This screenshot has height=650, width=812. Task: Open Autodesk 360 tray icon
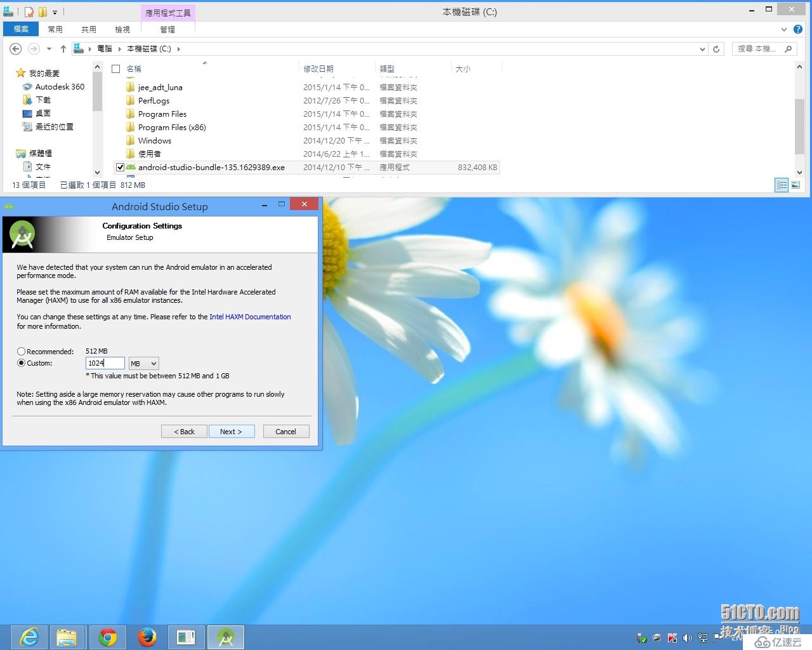pyautogui.click(x=657, y=638)
